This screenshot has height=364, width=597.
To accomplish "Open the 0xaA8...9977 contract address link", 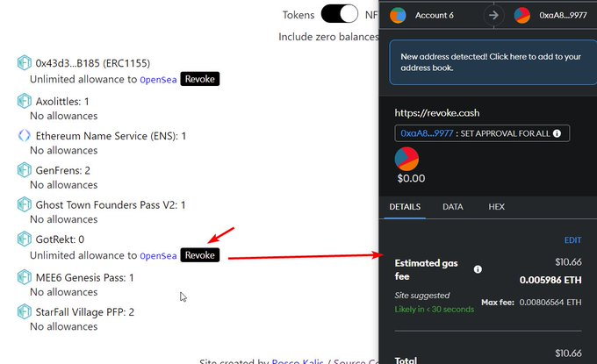I will pos(427,133).
